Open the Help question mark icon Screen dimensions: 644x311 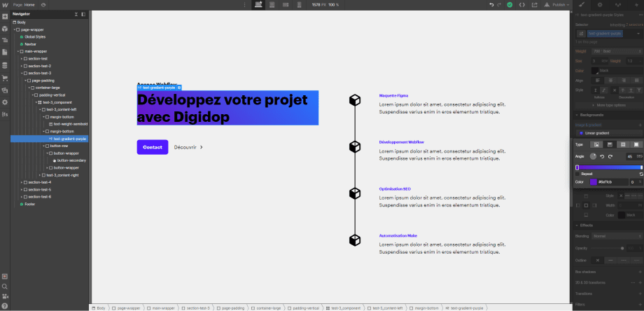[5, 305]
